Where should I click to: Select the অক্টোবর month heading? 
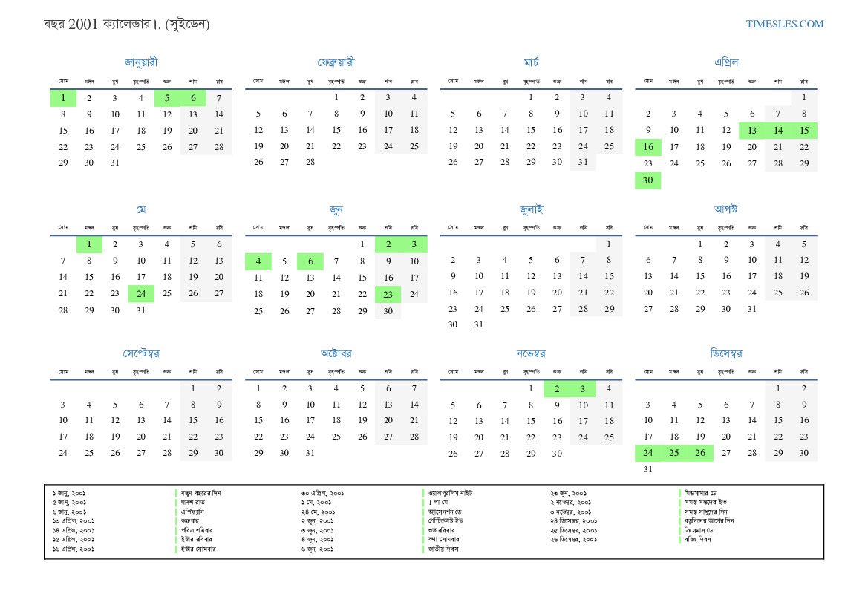[336, 353]
